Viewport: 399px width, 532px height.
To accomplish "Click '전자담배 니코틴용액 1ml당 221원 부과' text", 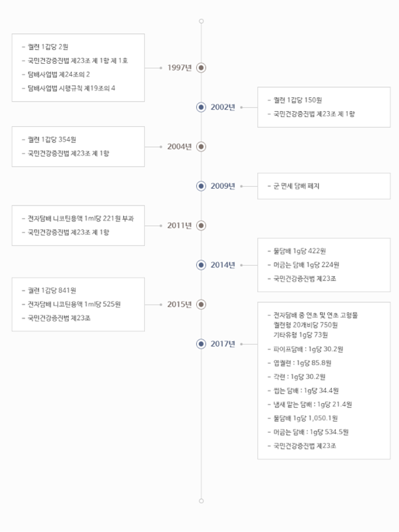I will [80, 219].
